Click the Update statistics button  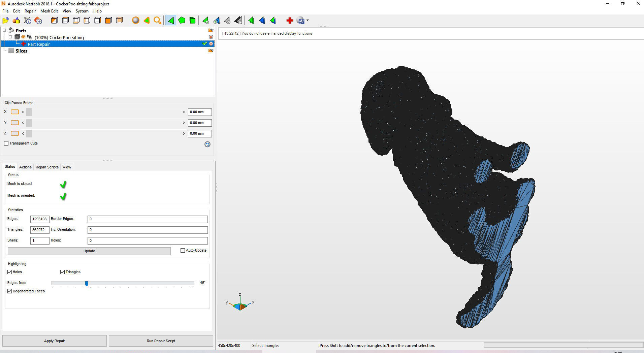[x=89, y=251]
